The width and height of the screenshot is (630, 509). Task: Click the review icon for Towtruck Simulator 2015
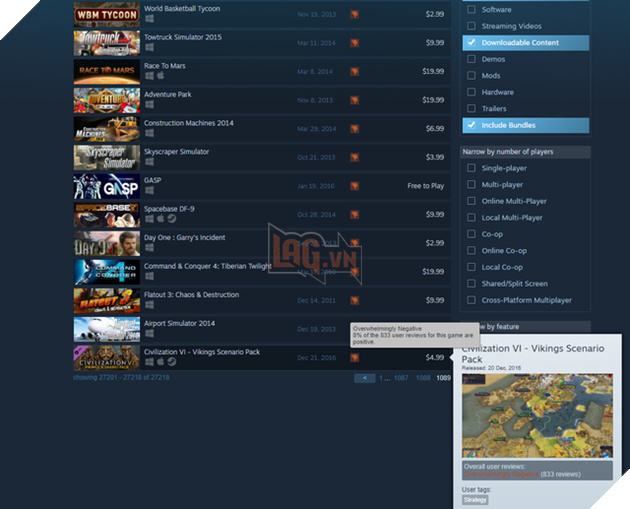(x=354, y=43)
